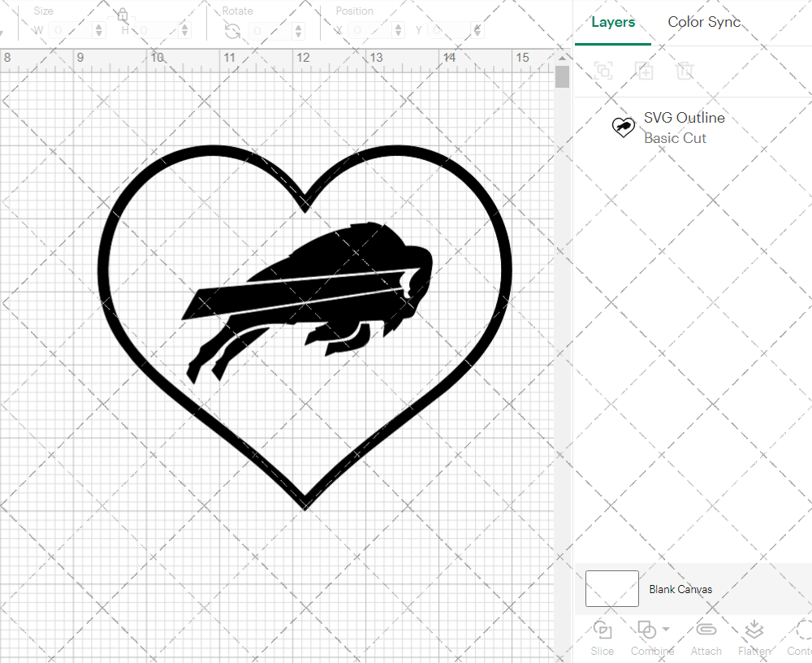812x663 pixels.
Task: Click the Width stepper up arrow
Action: pos(98,25)
